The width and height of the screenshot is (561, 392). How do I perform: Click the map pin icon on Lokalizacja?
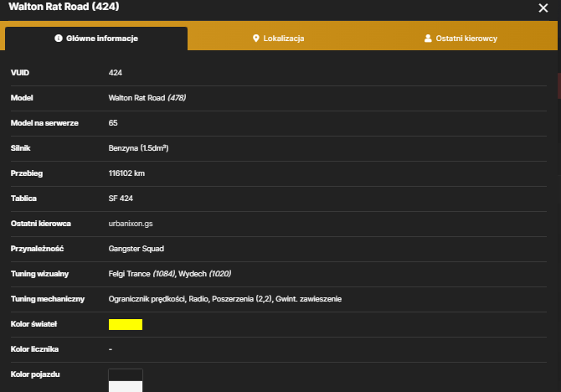256,39
